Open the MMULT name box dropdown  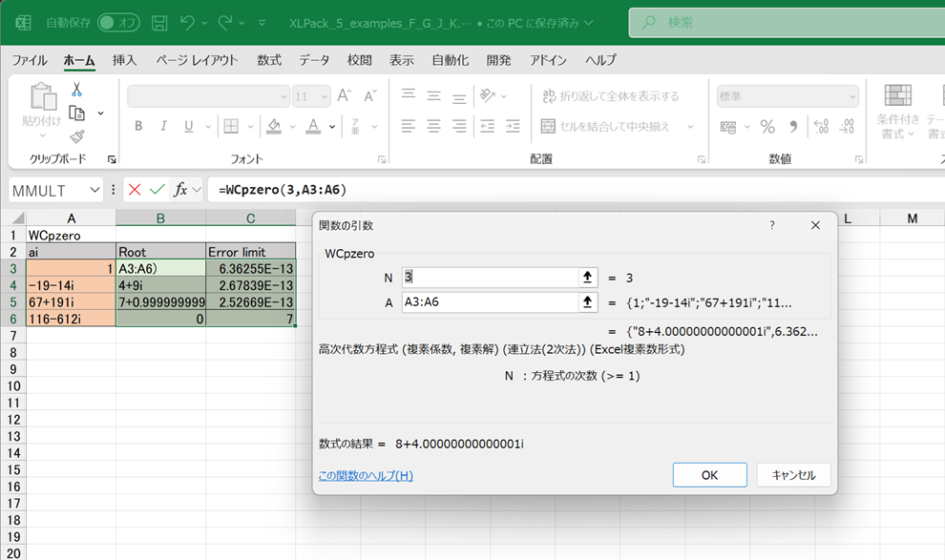(x=94, y=190)
